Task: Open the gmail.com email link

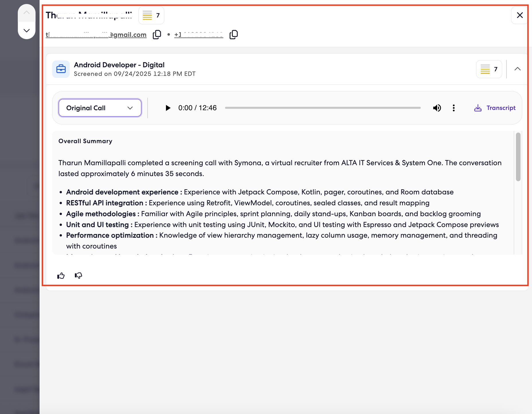Action: point(96,35)
